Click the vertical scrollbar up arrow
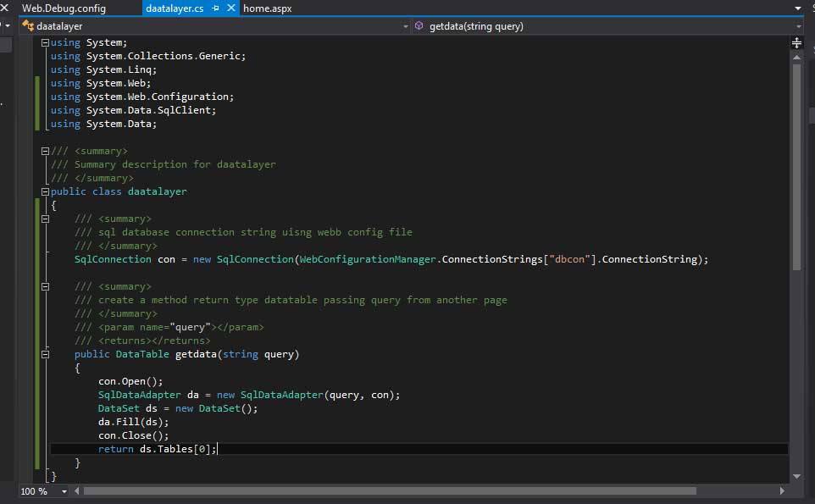The width and height of the screenshot is (815, 504). 796,56
